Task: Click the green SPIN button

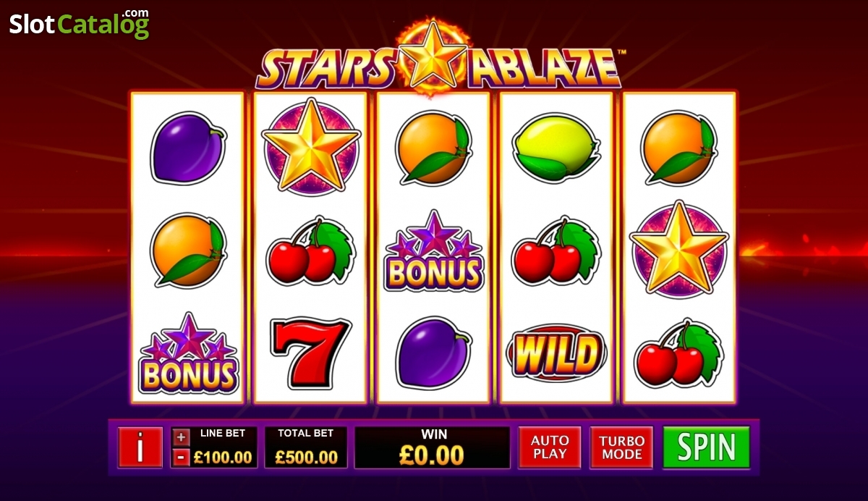Action: click(706, 447)
